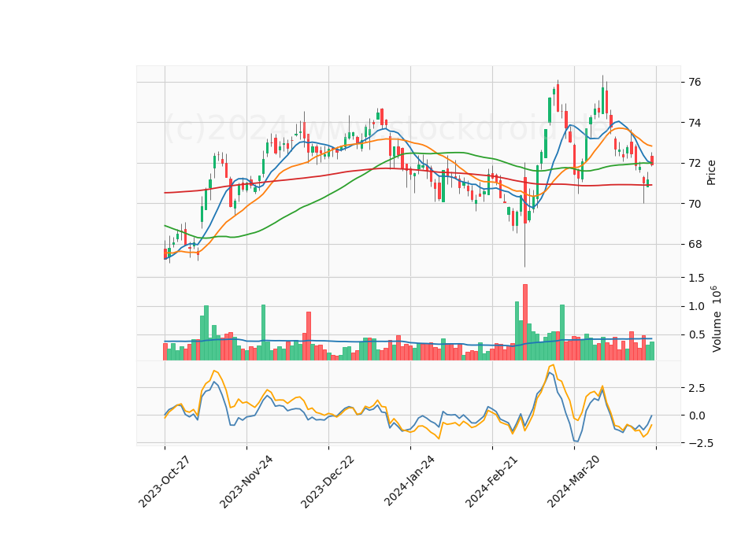Pick the 2024-Jan-24 date label
The image size is (756, 543).
[x=409, y=482]
